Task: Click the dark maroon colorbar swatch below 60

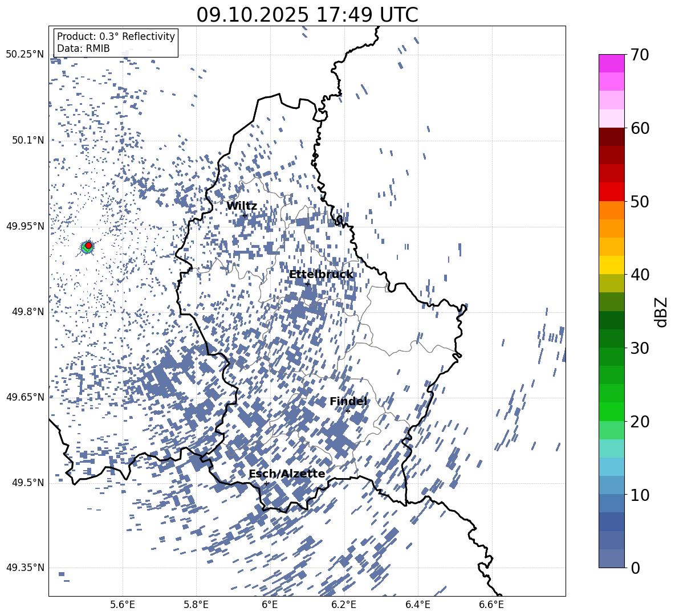Action: pos(611,137)
